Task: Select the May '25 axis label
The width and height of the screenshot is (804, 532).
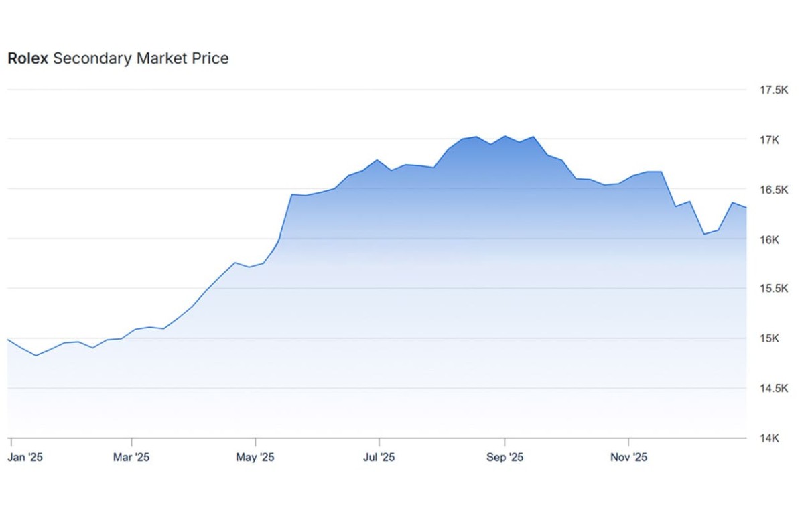Action: coord(255,458)
